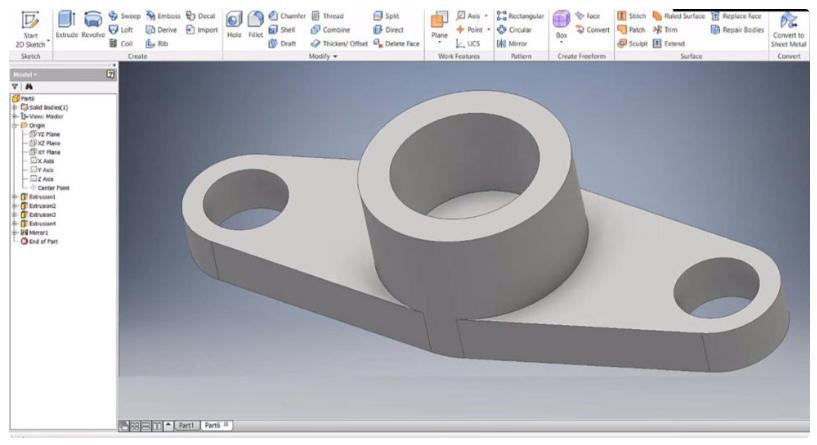
Task: Select the Patch surface tool
Action: 632,30
